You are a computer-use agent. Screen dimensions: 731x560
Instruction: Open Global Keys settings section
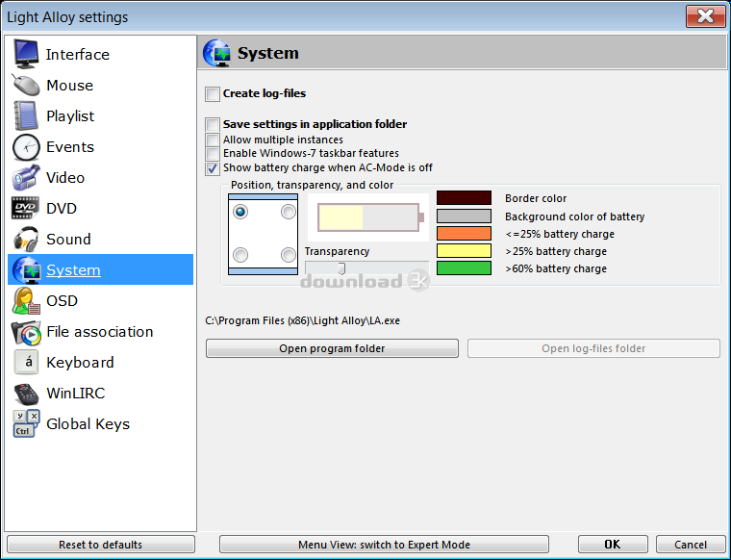click(88, 424)
